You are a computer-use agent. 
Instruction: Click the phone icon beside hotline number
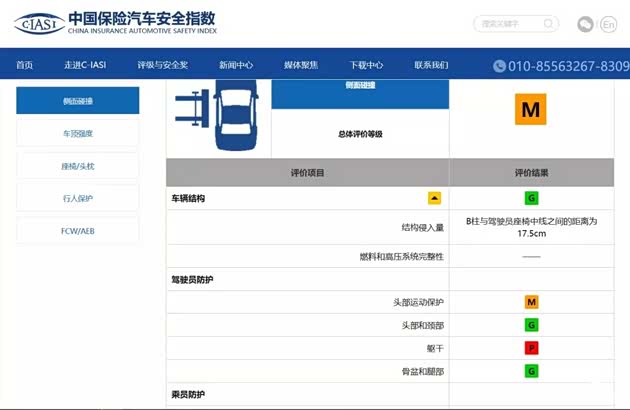499,66
